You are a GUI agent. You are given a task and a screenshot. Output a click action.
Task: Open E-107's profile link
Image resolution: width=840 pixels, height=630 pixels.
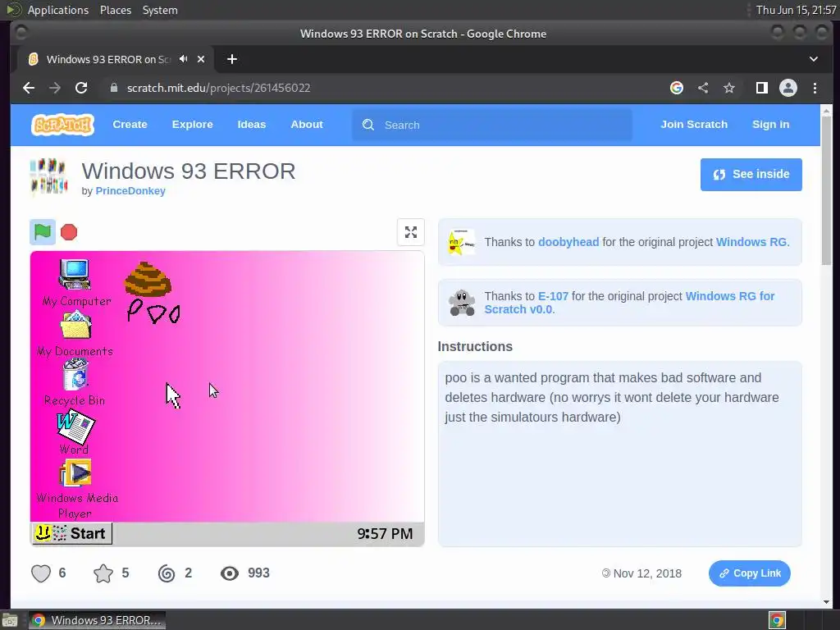tap(553, 296)
